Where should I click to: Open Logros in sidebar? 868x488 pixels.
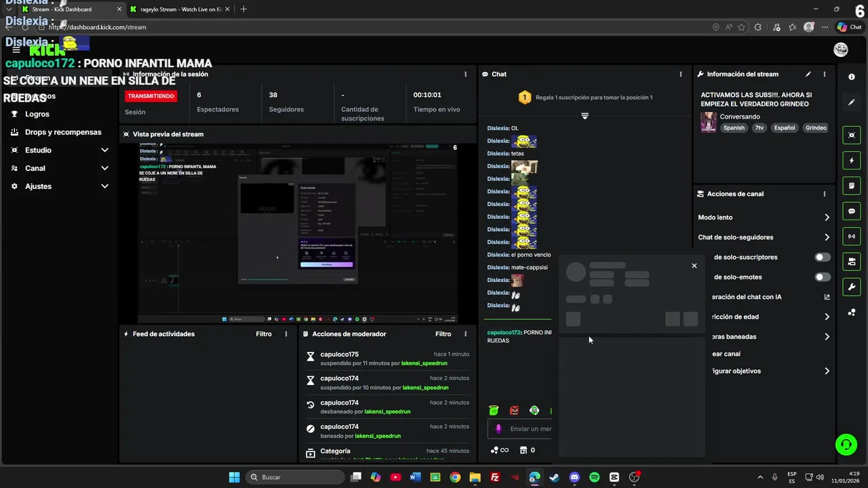coord(37,115)
